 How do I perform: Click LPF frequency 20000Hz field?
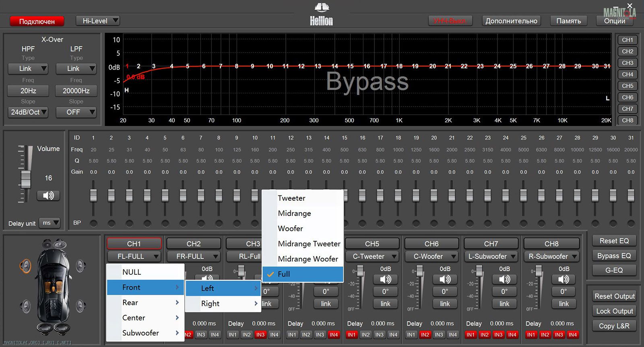point(76,91)
